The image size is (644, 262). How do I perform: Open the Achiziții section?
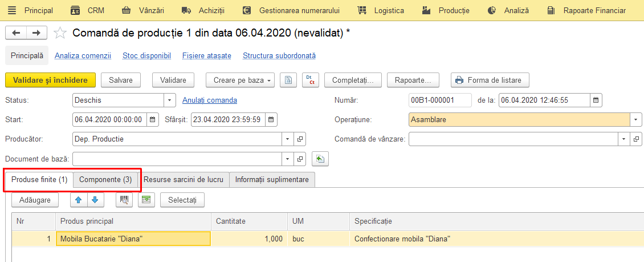tap(203, 10)
